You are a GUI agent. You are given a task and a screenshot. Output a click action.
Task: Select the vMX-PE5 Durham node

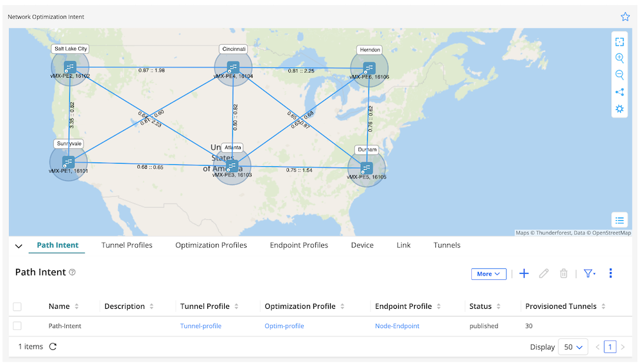pos(366,168)
